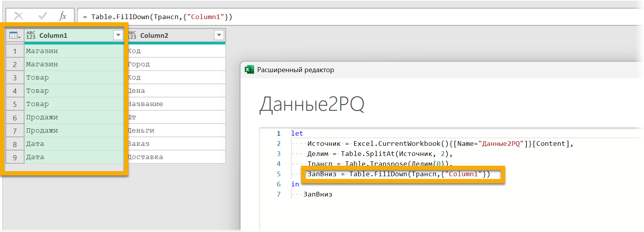The image size is (644, 232).
Task: Click the Источник line in Advanced Editor code
Action: click(440, 143)
